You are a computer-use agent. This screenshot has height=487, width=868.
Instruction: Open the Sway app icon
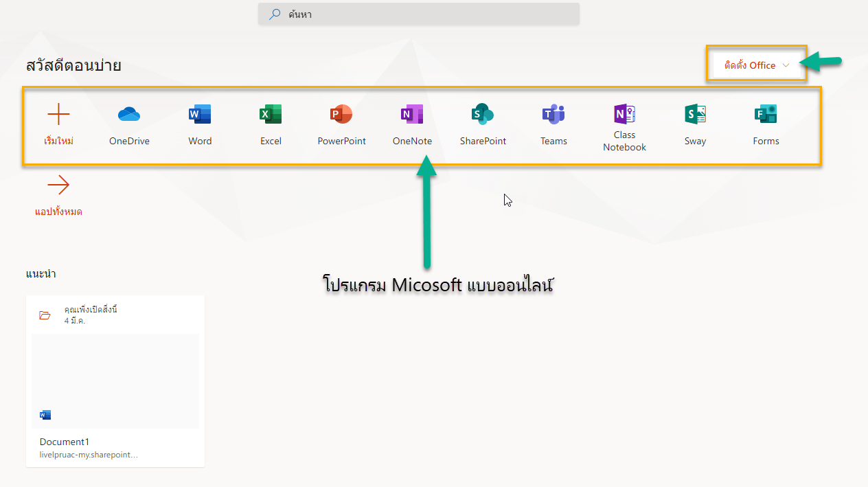(x=695, y=114)
